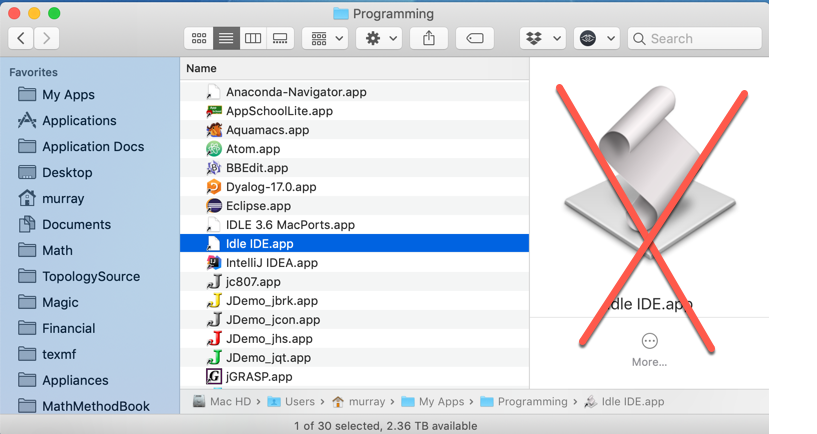Switch to list view
Image resolution: width=817 pixels, height=434 pixels.
click(226, 38)
